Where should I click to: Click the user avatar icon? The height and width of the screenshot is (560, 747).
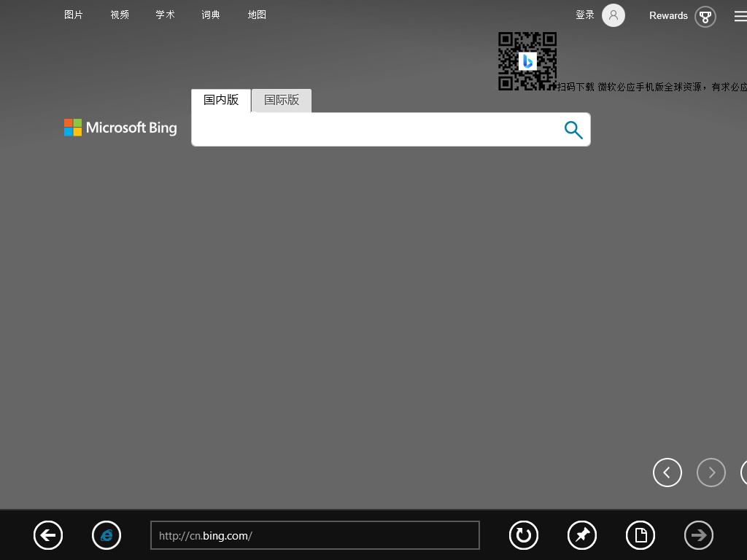pos(613,15)
